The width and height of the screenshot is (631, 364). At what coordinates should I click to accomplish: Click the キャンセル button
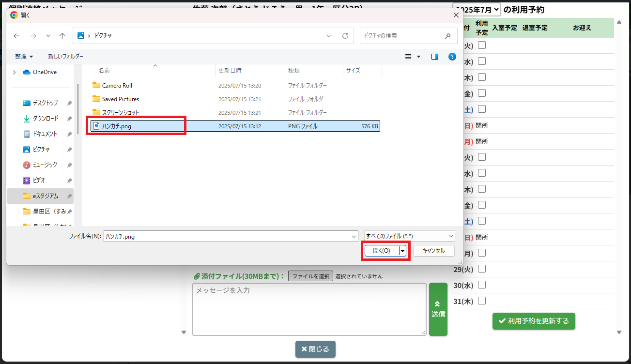(433, 251)
